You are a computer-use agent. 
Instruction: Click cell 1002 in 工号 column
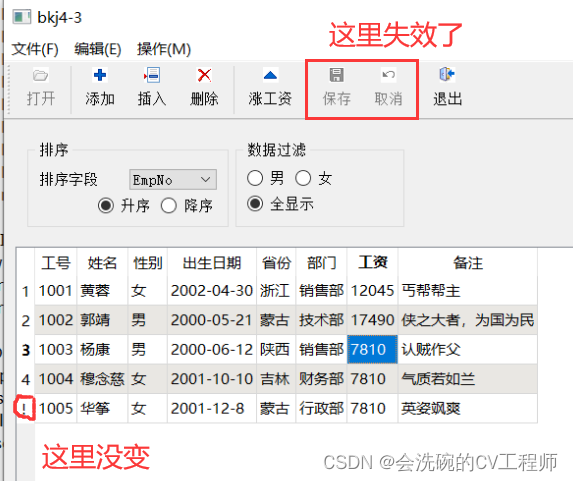(56, 320)
